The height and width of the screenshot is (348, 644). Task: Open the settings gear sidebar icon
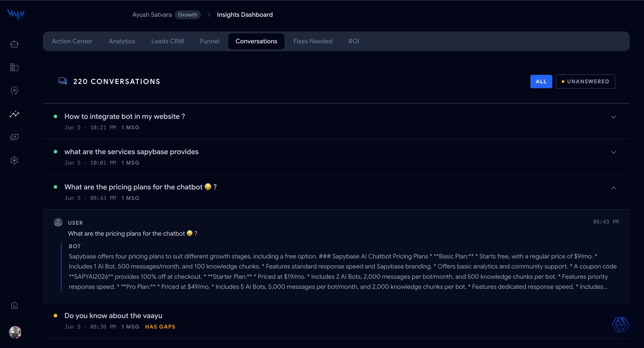[x=14, y=160]
